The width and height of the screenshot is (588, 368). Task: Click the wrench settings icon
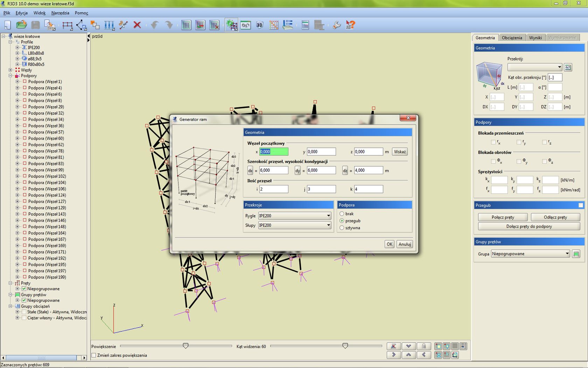click(337, 25)
